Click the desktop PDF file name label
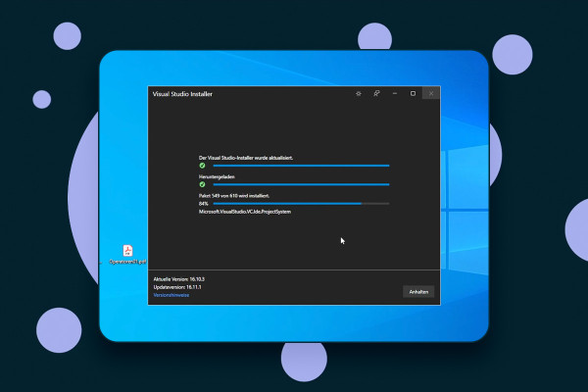This screenshot has width=588, height=392. coord(127,262)
